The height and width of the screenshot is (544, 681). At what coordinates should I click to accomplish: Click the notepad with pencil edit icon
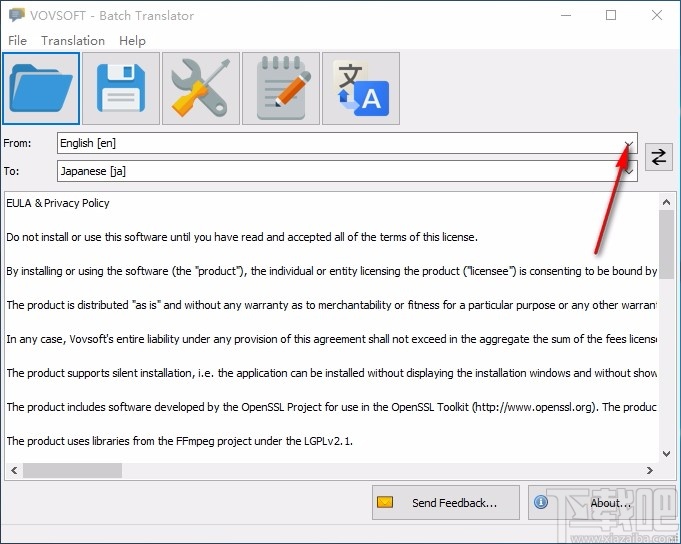[281, 89]
